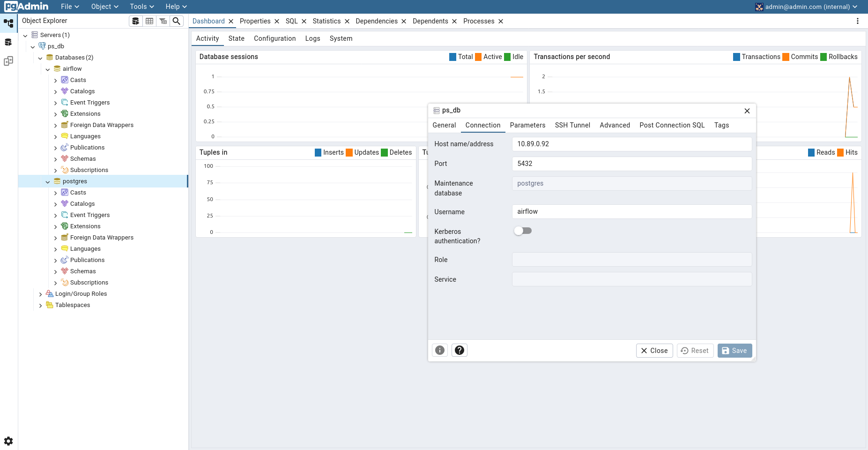Close the Properties tab
The width and height of the screenshot is (868, 450).
coord(277,21)
